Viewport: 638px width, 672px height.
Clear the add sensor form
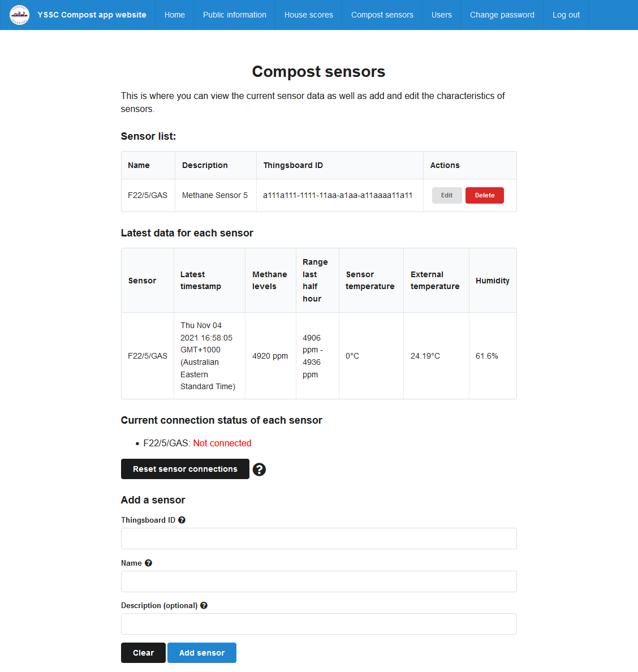pyautogui.click(x=143, y=653)
